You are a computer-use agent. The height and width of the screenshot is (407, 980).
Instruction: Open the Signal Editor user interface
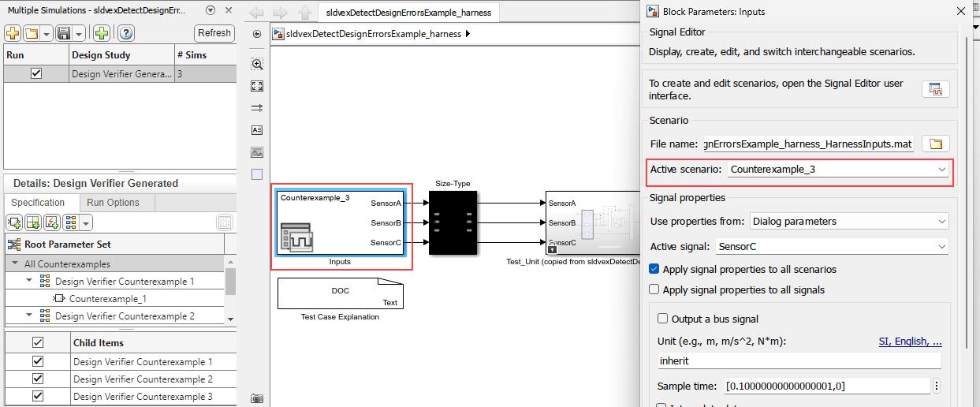[935, 89]
